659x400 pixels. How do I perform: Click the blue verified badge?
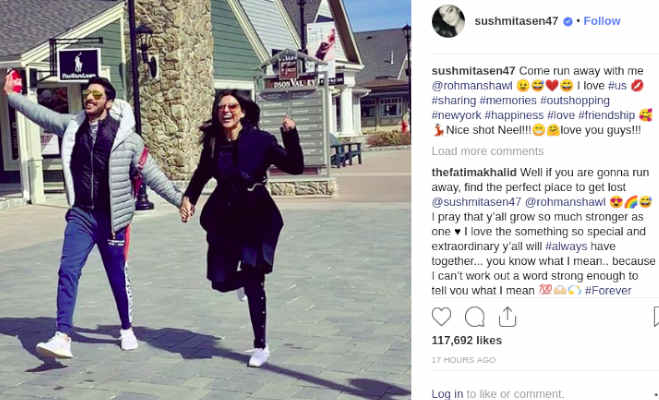pos(567,21)
